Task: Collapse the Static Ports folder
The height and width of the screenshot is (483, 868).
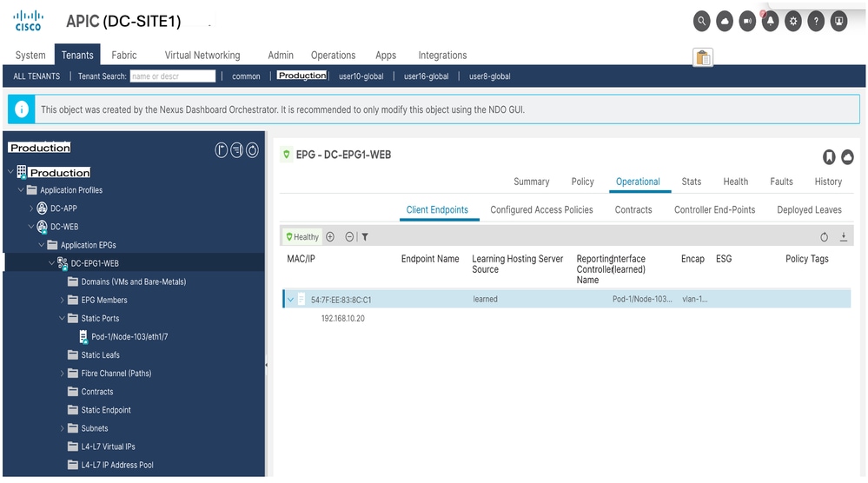Action: point(62,318)
